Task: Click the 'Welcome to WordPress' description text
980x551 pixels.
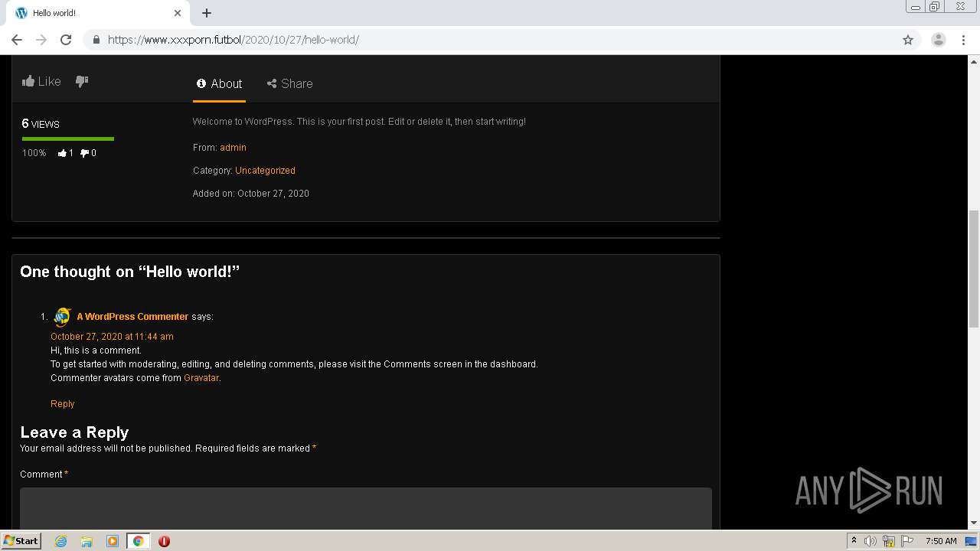Action: click(359, 122)
